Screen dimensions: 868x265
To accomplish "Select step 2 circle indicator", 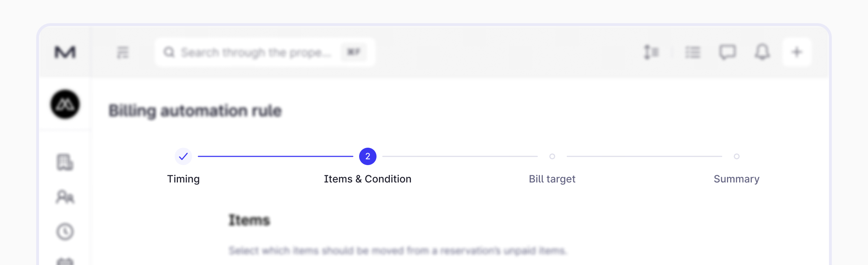I will coord(368,156).
